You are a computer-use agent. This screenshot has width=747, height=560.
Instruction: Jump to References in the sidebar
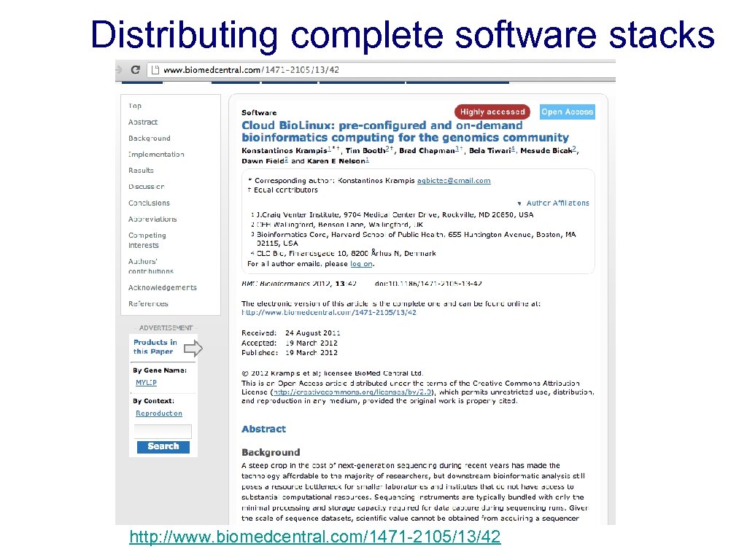pyautogui.click(x=148, y=303)
